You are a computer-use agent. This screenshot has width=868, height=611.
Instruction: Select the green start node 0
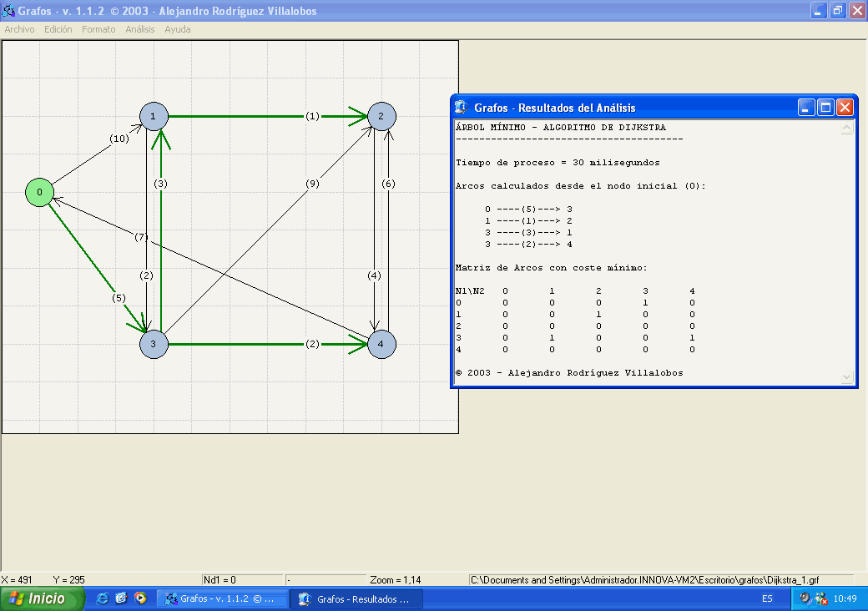tap(39, 193)
